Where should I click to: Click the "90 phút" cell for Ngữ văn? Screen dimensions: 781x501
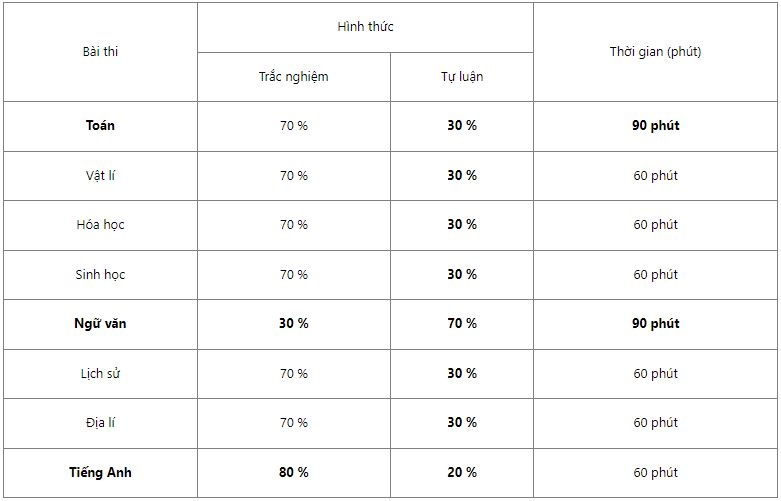click(x=655, y=324)
